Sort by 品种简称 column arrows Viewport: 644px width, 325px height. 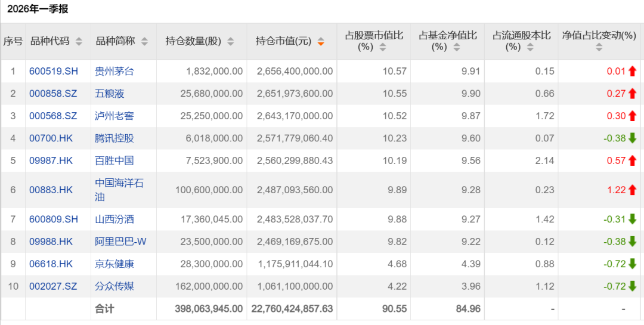click(143, 42)
